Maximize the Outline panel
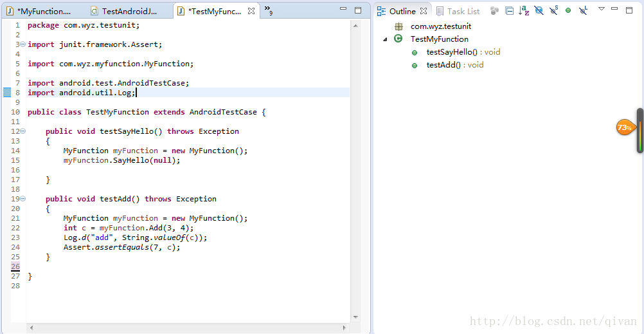This screenshot has height=334, width=644. pos(629,10)
